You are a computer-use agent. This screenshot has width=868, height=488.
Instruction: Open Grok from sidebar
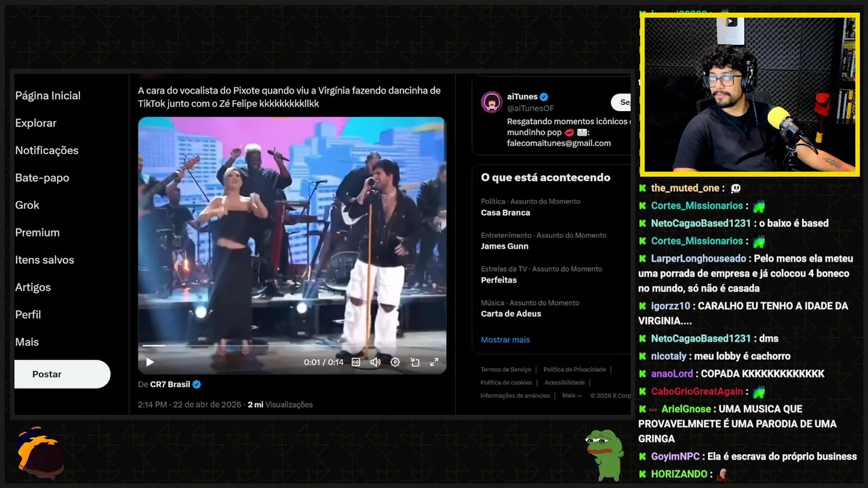point(27,205)
